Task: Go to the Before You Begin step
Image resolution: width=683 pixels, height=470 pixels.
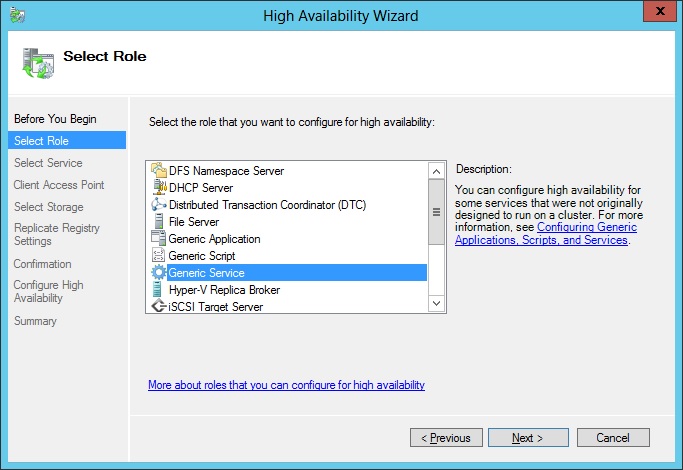Action: pyautogui.click(x=55, y=119)
